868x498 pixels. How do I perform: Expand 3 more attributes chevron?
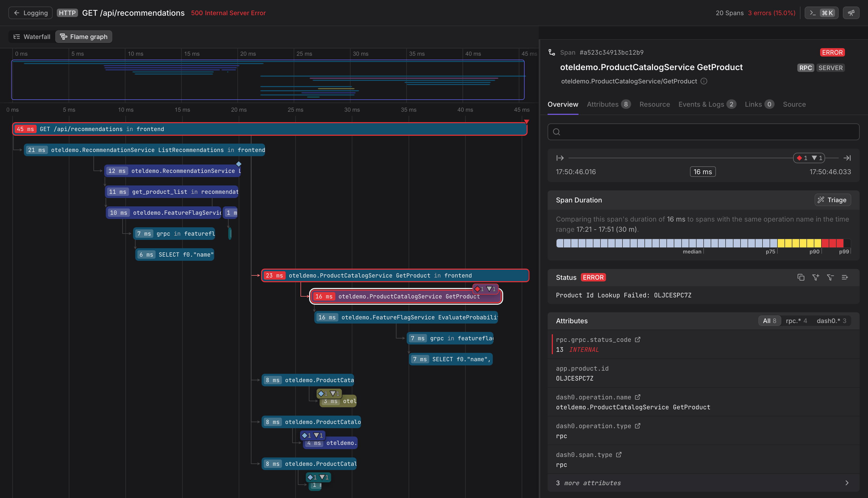(x=847, y=483)
